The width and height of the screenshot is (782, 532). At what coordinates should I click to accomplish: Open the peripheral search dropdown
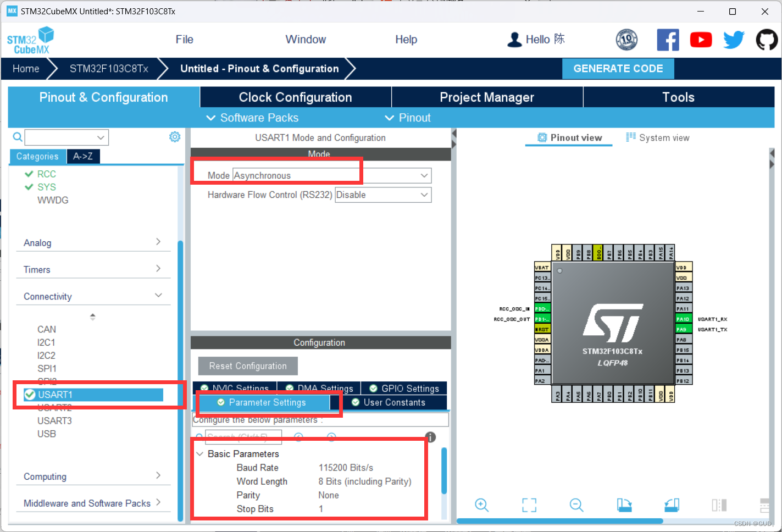pos(101,137)
